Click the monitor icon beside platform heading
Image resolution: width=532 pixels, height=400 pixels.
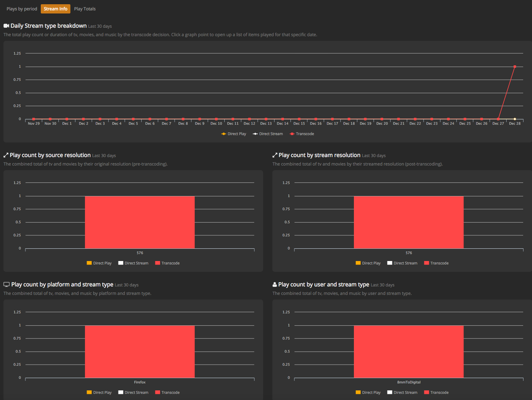pos(7,285)
